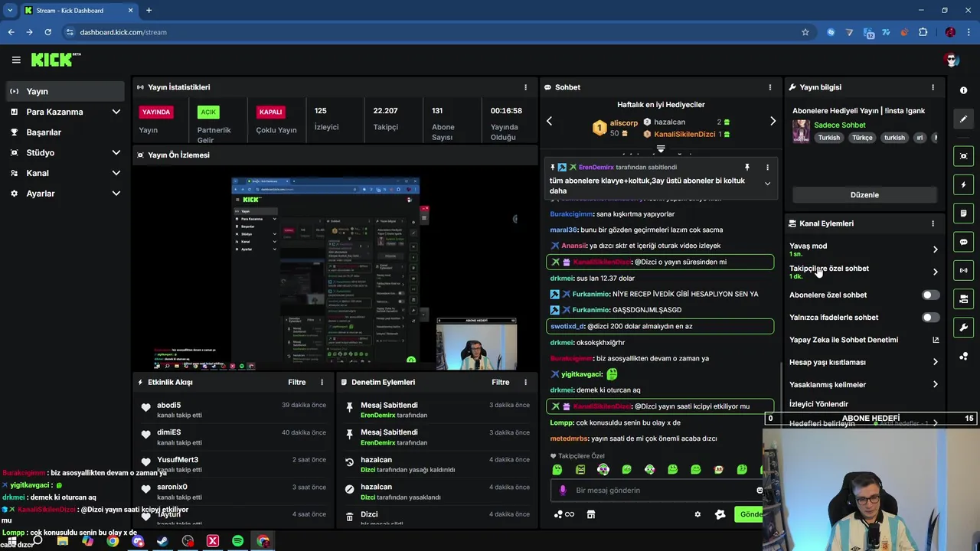This screenshot has width=980, height=551.
Task: Expand Ayarlar sidebar section
Action: 116,194
